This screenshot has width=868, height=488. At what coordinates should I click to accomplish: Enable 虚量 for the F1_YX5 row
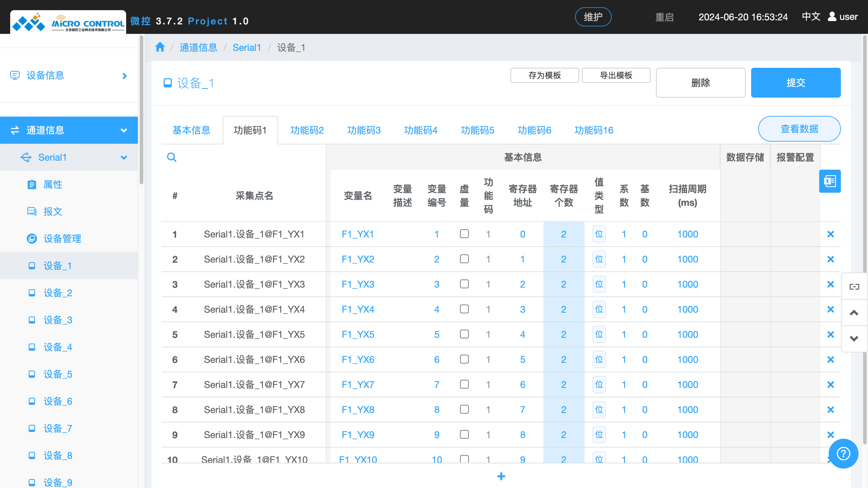click(464, 334)
